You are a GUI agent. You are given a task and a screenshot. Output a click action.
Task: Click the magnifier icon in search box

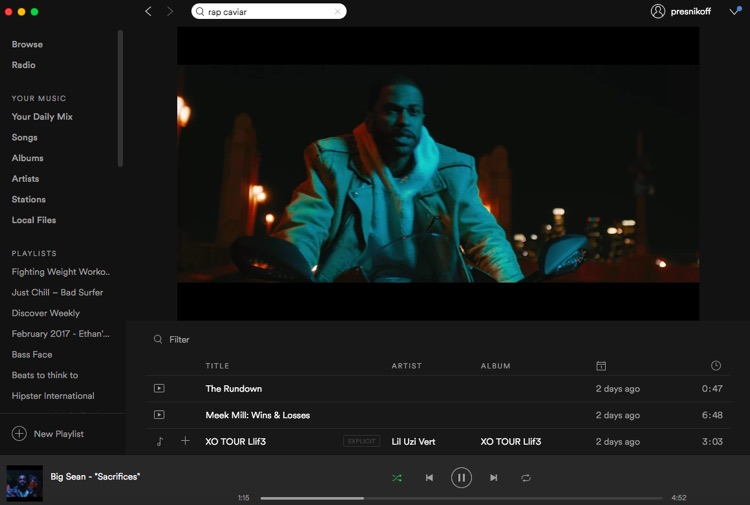(200, 11)
